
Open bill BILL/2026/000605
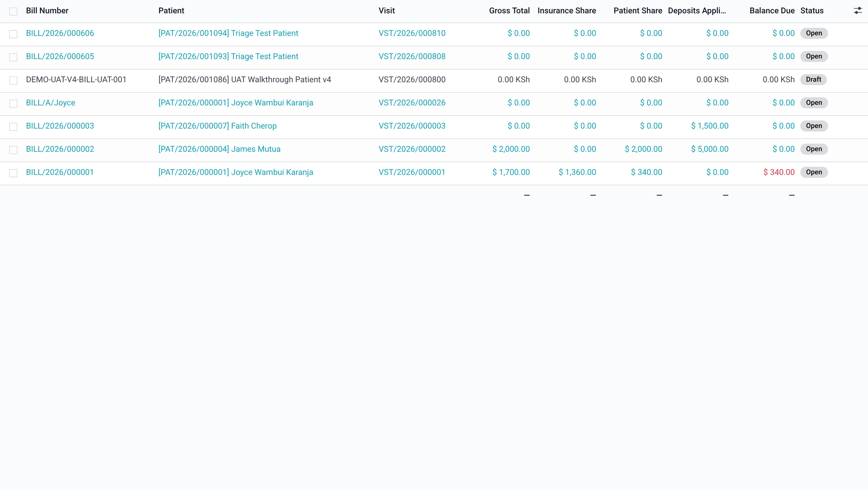(60, 56)
